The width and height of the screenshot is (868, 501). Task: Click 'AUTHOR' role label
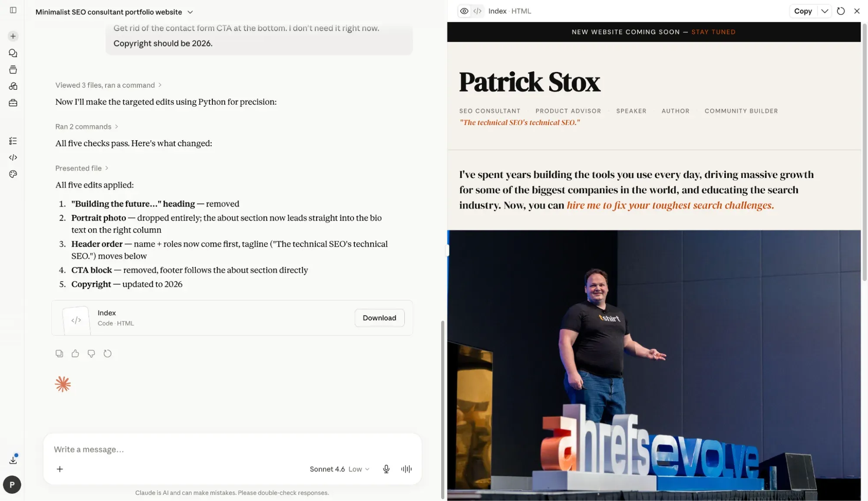coord(675,111)
